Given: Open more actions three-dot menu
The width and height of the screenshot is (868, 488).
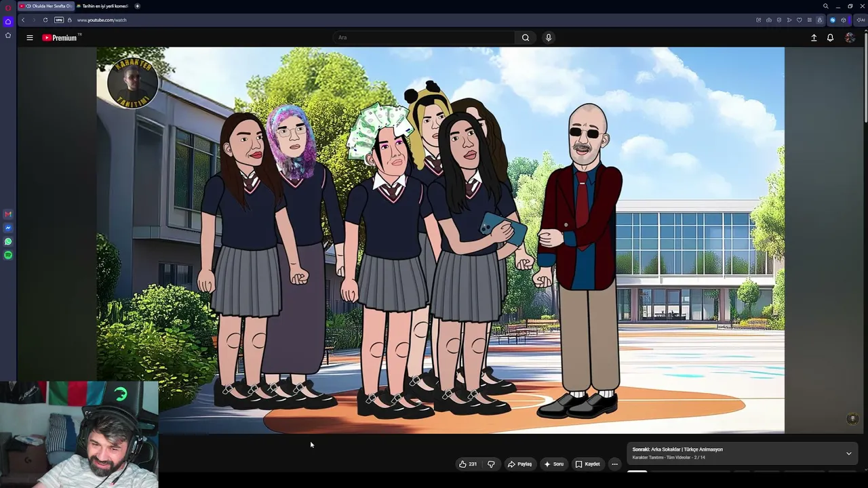Looking at the screenshot, I should pos(614,464).
